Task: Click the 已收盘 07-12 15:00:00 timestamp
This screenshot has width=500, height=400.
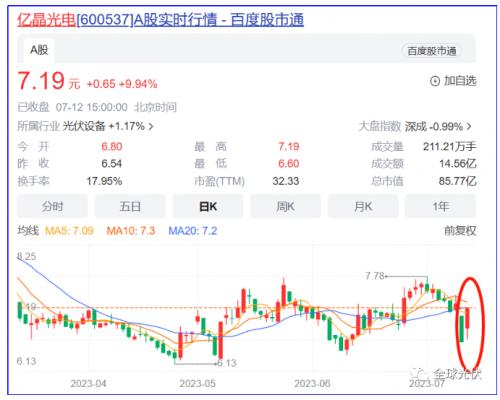Action: coord(97,107)
